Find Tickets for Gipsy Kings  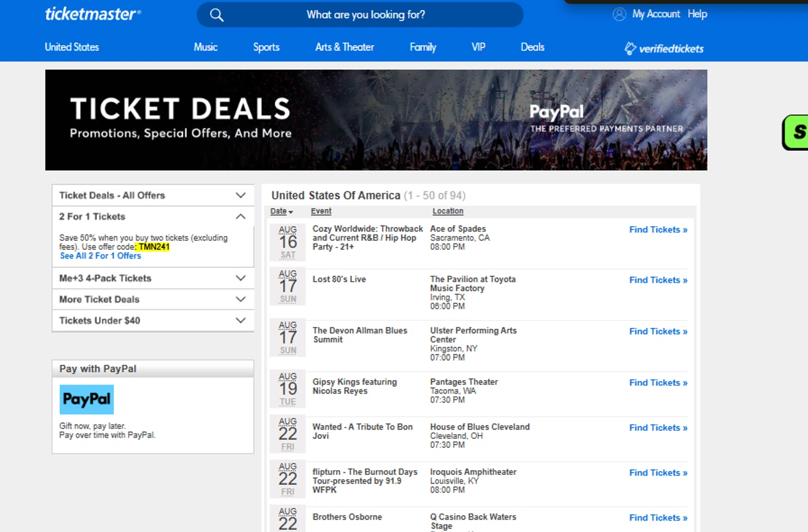(x=658, y=382)
